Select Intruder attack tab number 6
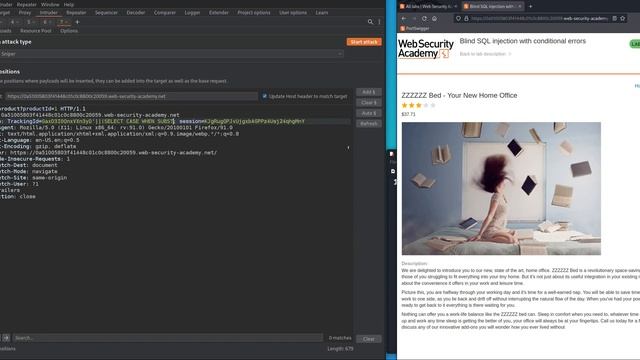 coord(47,22)
